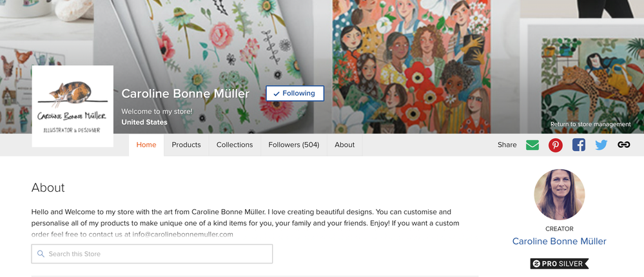The image size is (644, 277).
Task: View the Followers (504) tab
Action: 294,145
